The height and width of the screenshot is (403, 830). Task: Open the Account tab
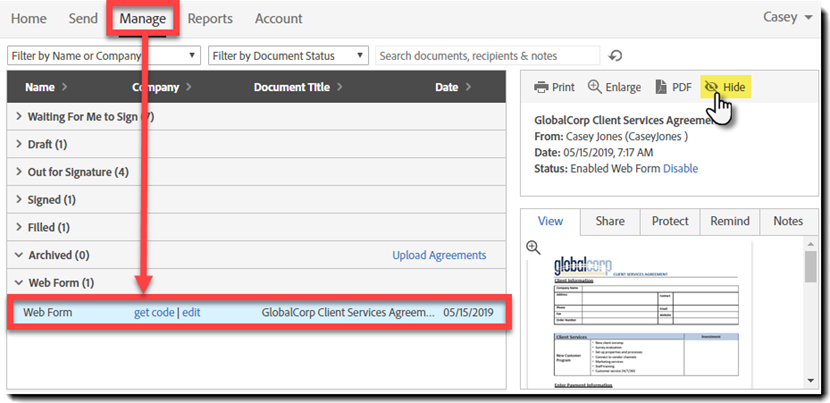click(278, 19)
